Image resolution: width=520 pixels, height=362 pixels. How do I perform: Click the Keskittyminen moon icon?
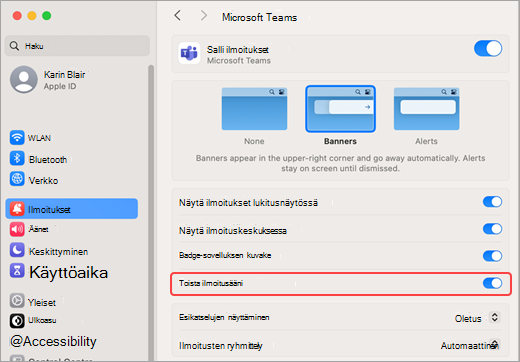tap(17, 250)
